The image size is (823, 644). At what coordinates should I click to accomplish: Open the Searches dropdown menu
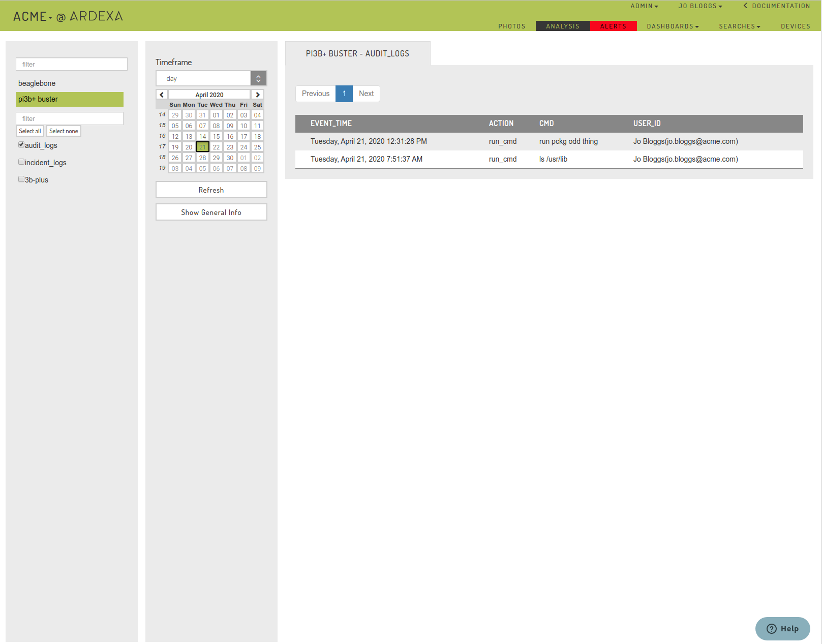coord(740,26)
